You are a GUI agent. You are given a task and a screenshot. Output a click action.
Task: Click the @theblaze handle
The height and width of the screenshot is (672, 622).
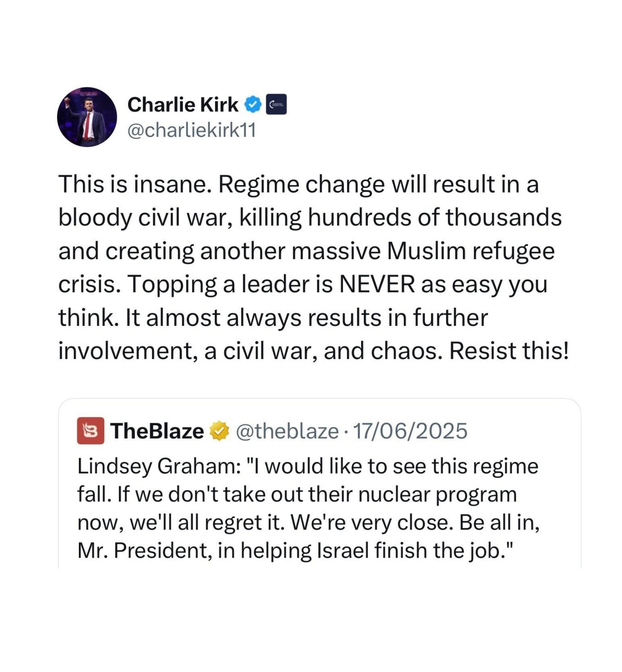coord(287,431)
